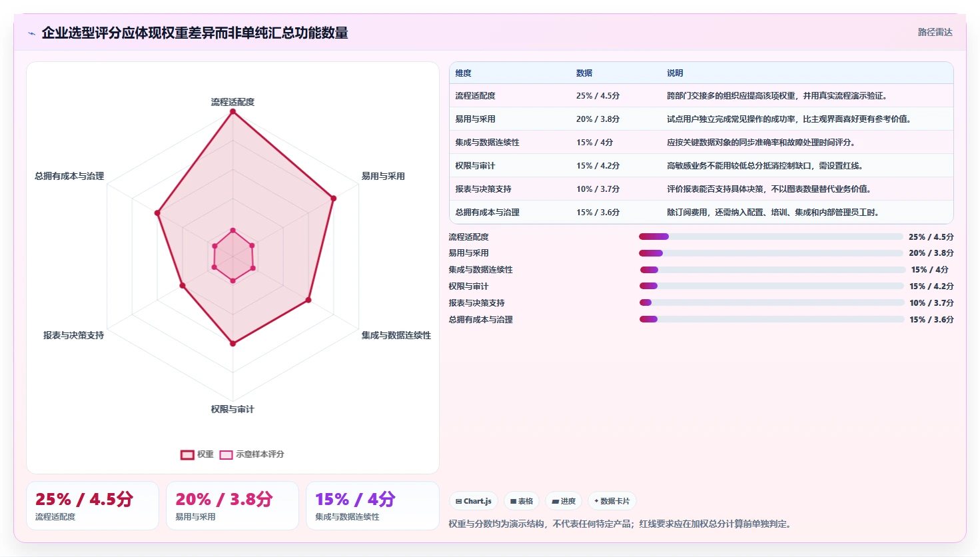Click the 数据卡片 chip
This screenshot has width=980, height=557.
(x=612, y=501)
